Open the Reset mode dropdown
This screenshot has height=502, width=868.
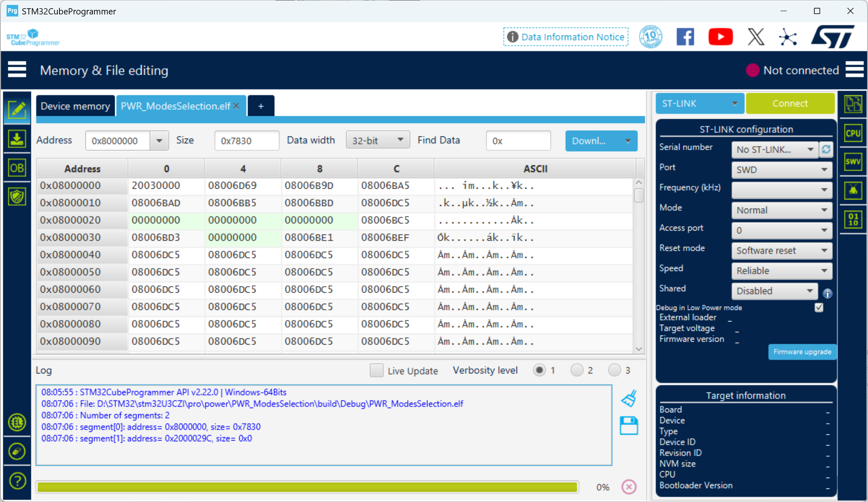pos(781,250)
